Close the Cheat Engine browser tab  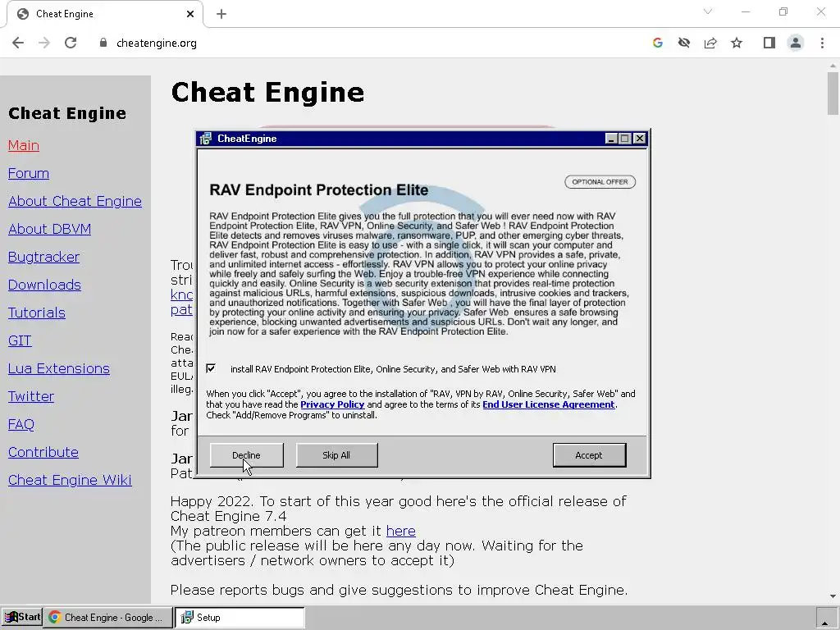coord(190,14)
